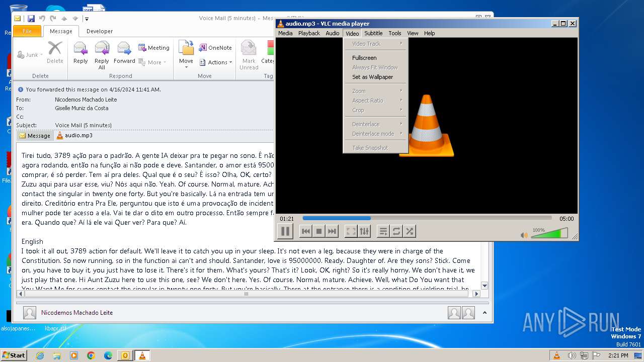Open the VLC Help menu
The height and width of the screenshot is (362, 644).
pyautogui.click(x=429, y=33)
